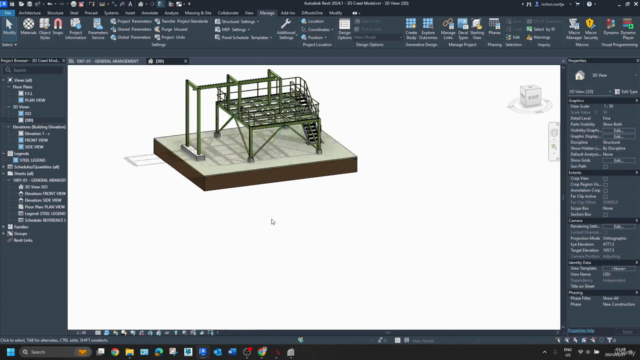
Task: Toggle the Far Clip Active checkbox
Action: 605,196
